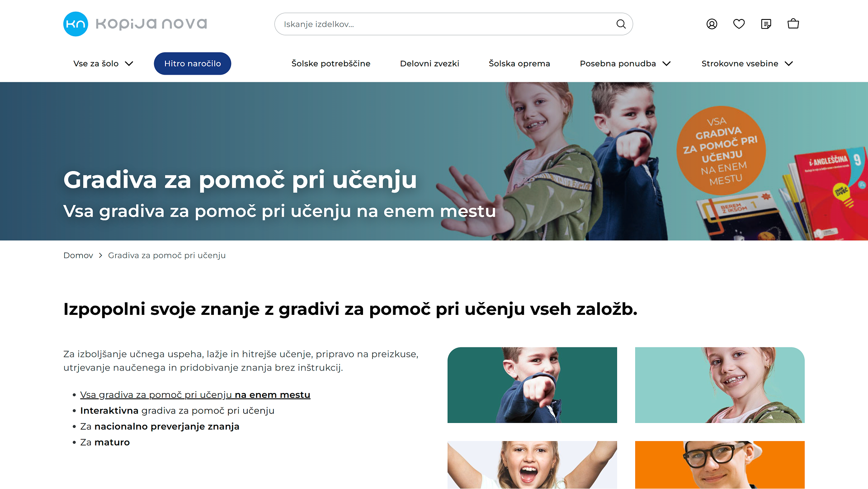Expand the Posebna ponudba dropdown
The image size is (868, 489).
[625, 64]
